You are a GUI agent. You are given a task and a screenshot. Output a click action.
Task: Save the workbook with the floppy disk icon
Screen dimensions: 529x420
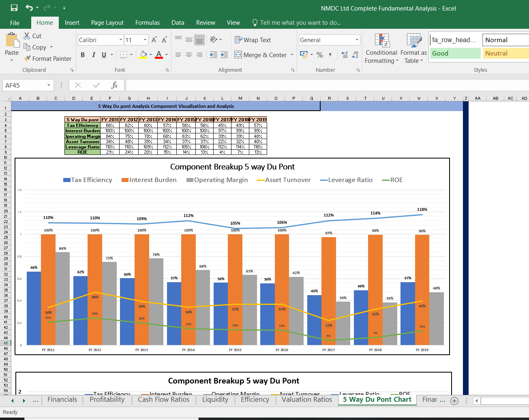[14, 8]
